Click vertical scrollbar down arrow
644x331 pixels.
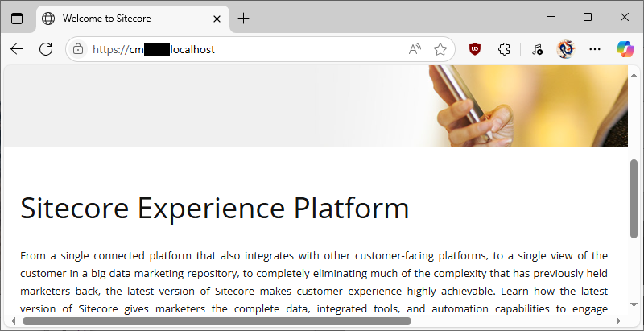pyautogui.click(x=634, y=304)
